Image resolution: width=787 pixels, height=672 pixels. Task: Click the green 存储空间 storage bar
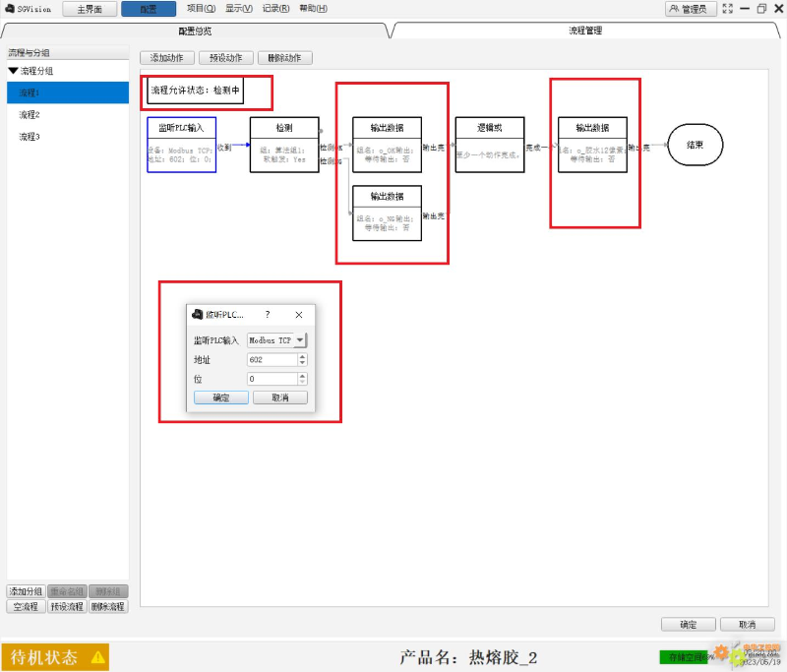coord(689,655)
